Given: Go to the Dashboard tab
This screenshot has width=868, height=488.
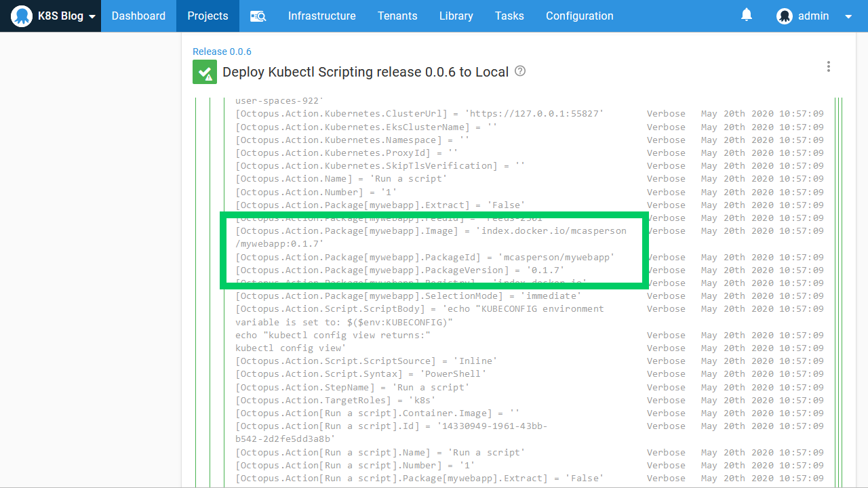Looking at the screenshot, I should (x=138, y=16).
